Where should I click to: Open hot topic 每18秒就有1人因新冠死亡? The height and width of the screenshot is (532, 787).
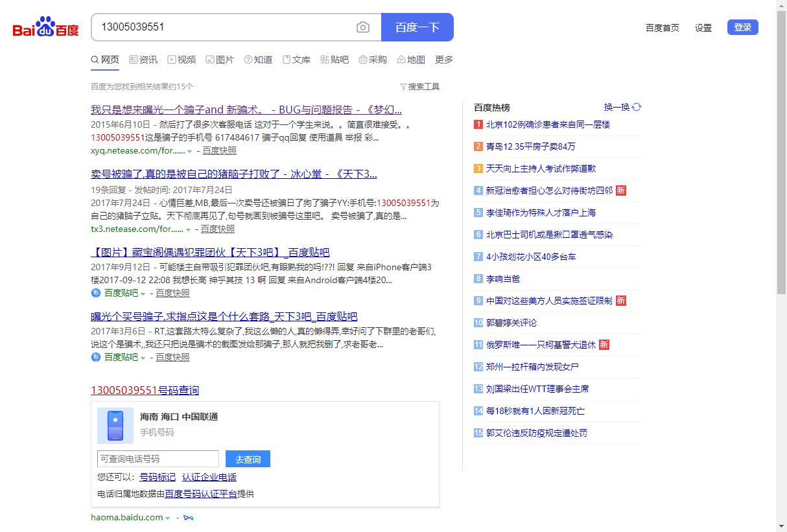pos(535,411)
